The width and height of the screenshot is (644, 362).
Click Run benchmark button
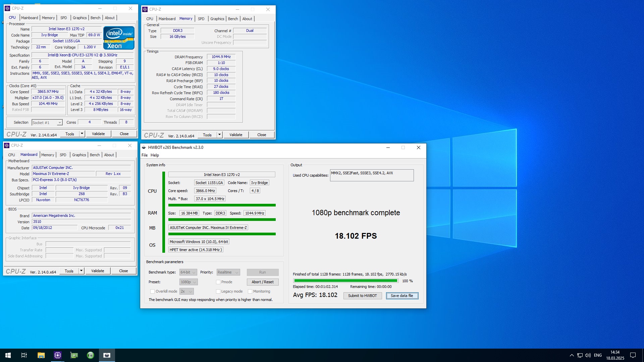coord(263,273)
